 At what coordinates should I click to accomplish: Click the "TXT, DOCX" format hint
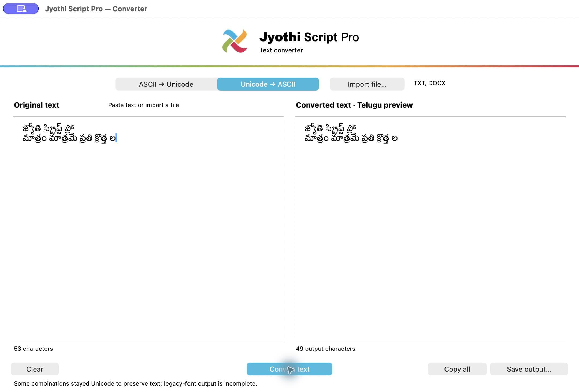click(429, 83)
